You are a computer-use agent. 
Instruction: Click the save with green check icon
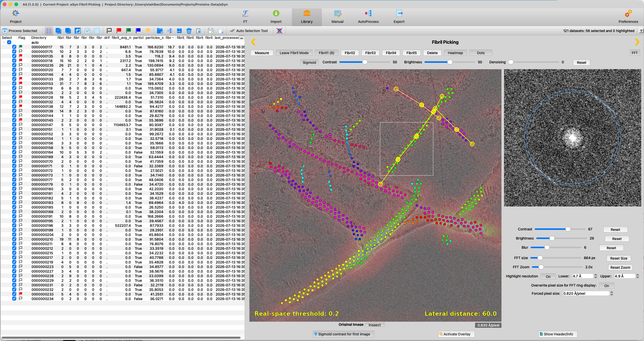coord(211,31)
